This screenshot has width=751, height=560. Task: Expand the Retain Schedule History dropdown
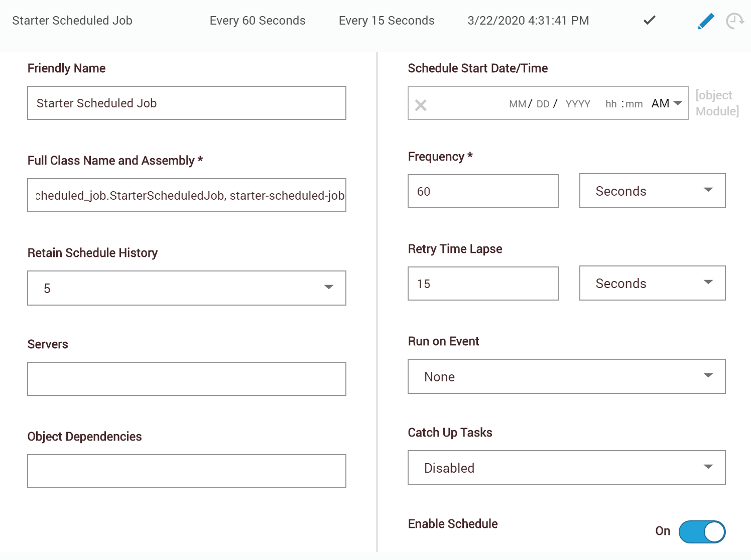pyautogui.click(x=328, y=288)
